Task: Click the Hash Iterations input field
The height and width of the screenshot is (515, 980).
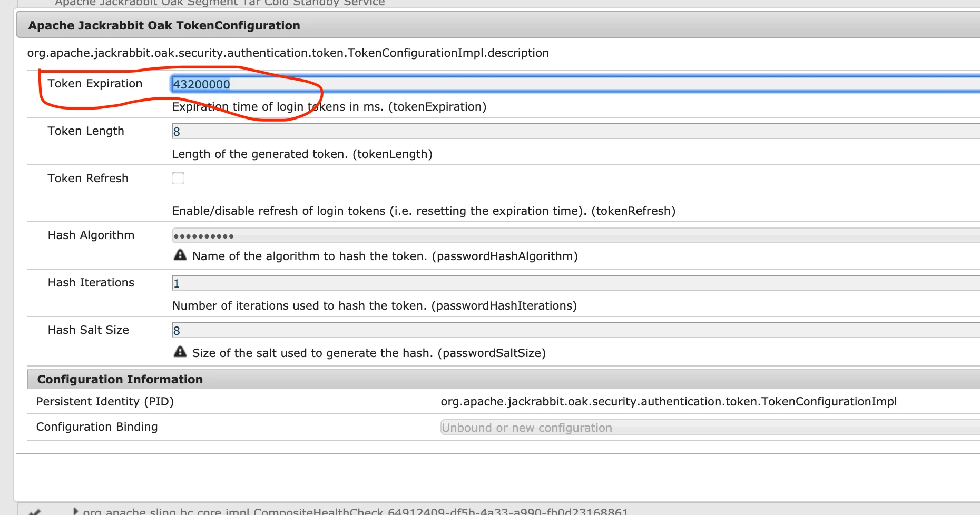Action: [x=575, y=283]
